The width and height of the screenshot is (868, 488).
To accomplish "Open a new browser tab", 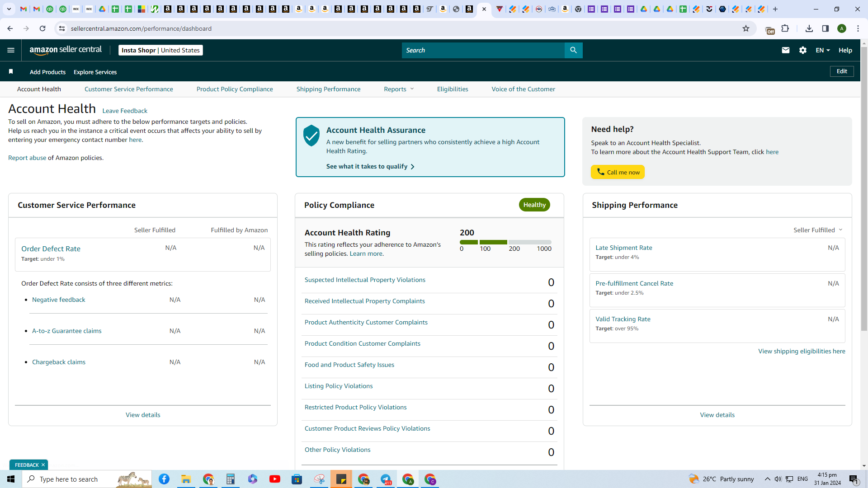I will coord(775,9).
